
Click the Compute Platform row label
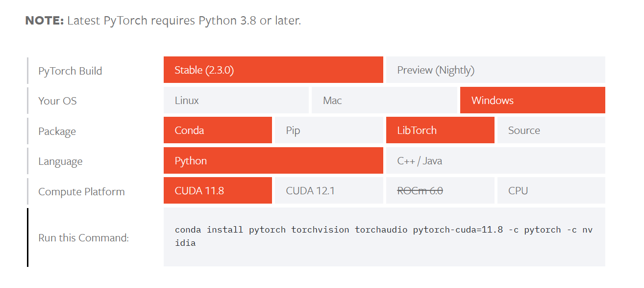[81, 191]
